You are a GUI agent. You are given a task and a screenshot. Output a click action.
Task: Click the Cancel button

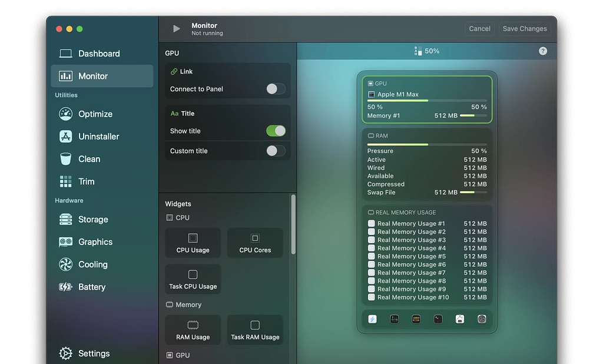[479, 29]
